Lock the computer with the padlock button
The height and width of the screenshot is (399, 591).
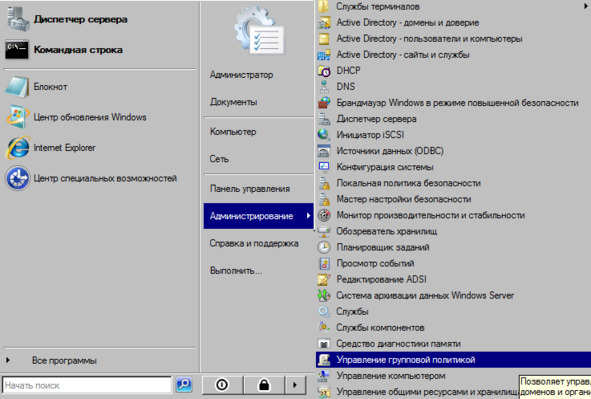[x=264, y=385]
